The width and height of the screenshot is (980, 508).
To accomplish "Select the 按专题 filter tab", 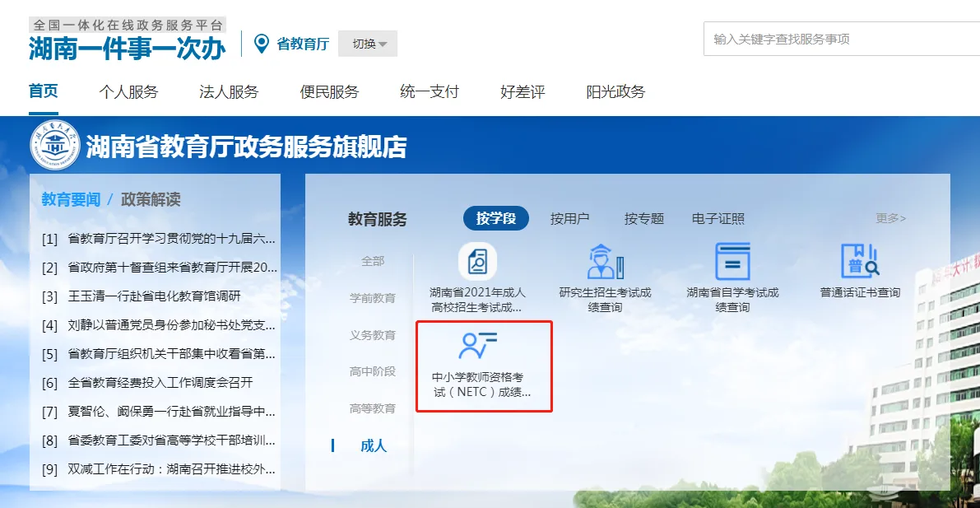I will tap(643, 218).
